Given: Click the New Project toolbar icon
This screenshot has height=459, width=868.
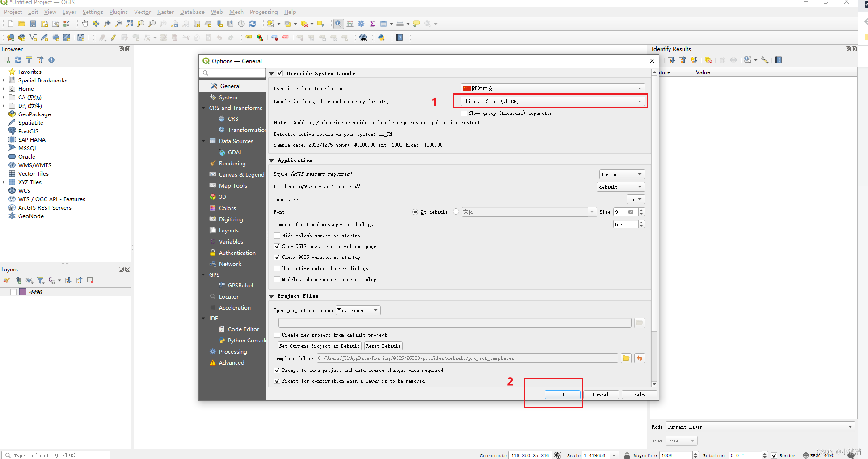Looking at the screenshot, I should [11, 24].
